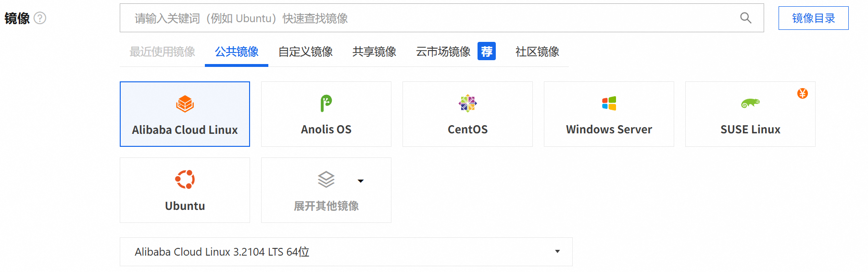Open the 共享镜像 tab
Screen dimensions: 868x272
pos(374,52)
